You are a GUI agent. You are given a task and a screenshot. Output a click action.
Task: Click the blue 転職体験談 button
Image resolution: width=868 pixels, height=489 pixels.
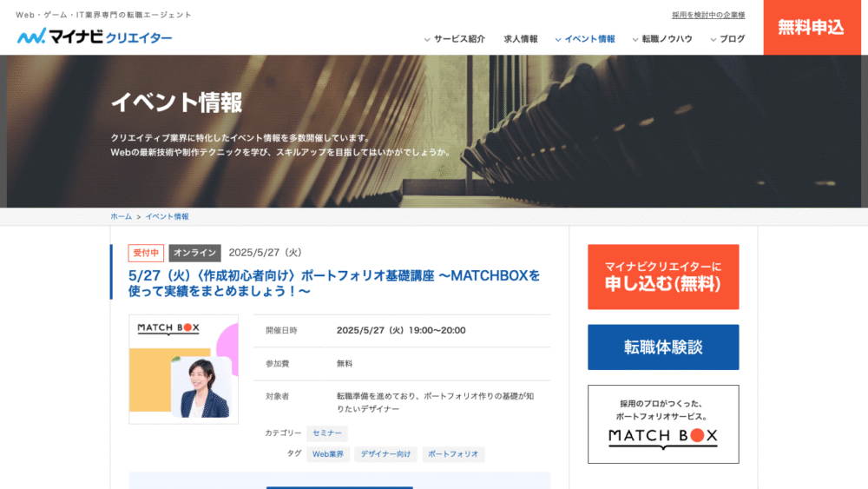pyautogui.click(x=663, y=347)
